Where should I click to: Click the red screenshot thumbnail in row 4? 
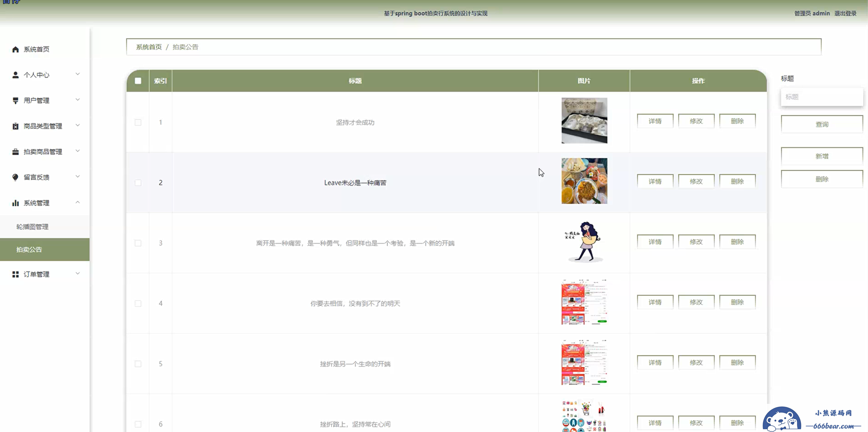click(x=584, y=302)
